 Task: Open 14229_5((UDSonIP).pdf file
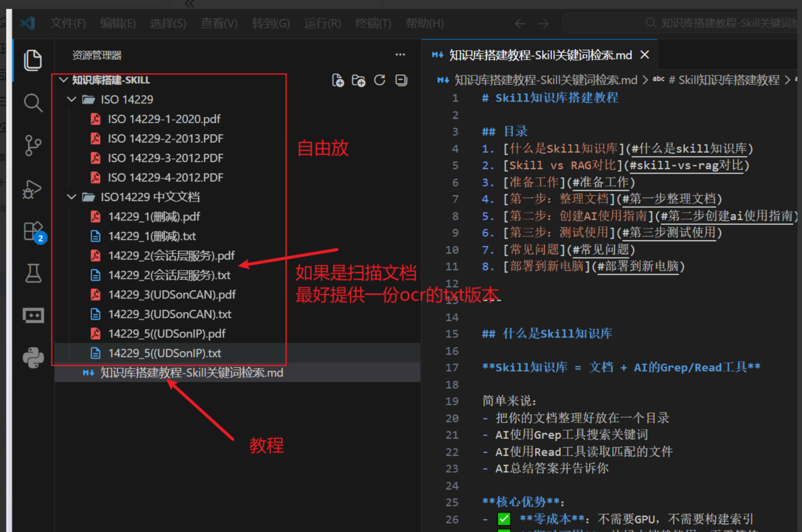coord(166,333)
